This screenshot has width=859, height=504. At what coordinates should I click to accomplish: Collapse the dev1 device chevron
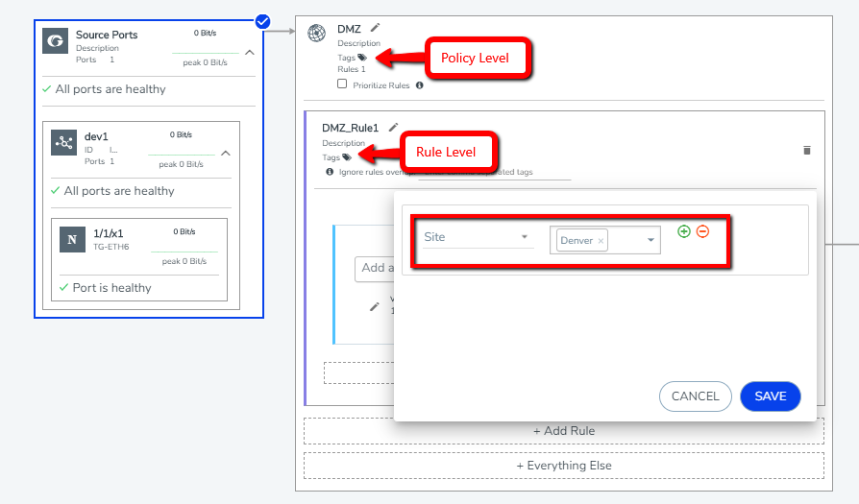coord(226,153)
